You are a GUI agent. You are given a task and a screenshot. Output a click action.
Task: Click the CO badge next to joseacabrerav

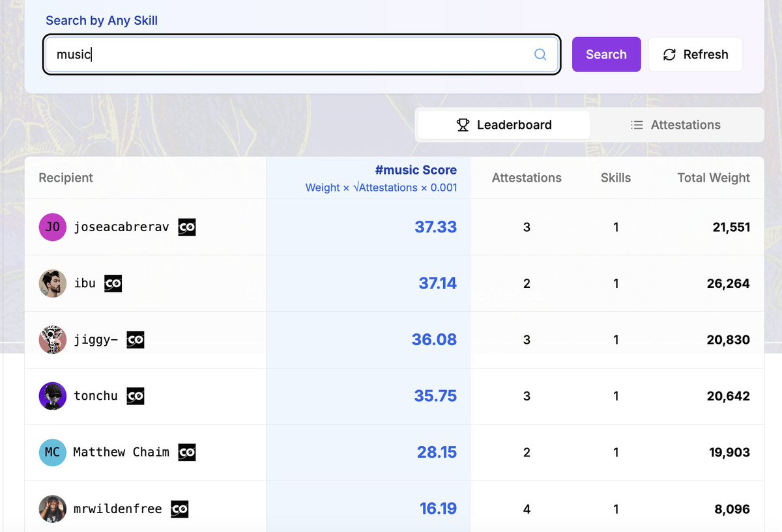click(187, 227)
